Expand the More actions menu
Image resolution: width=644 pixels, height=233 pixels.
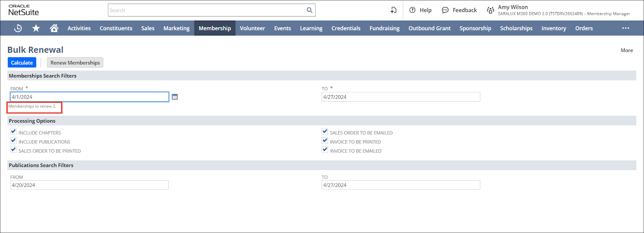[626, 50]
